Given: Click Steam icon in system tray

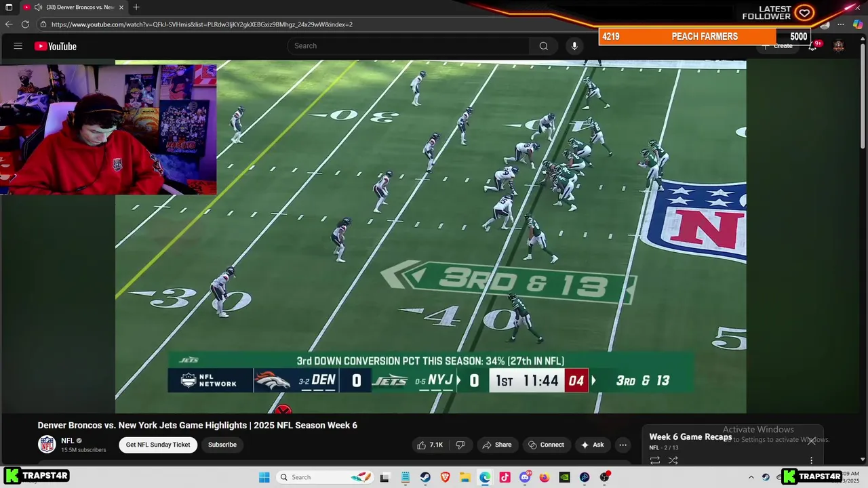Looking at the screenshot, I should [x=766, y=477].
